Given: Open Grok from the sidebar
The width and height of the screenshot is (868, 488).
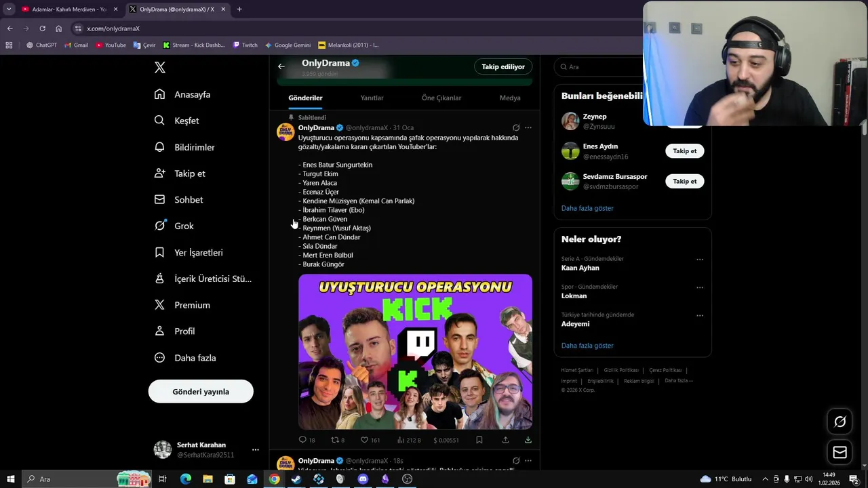Looking at the screenshot, I should click(174, 226).
